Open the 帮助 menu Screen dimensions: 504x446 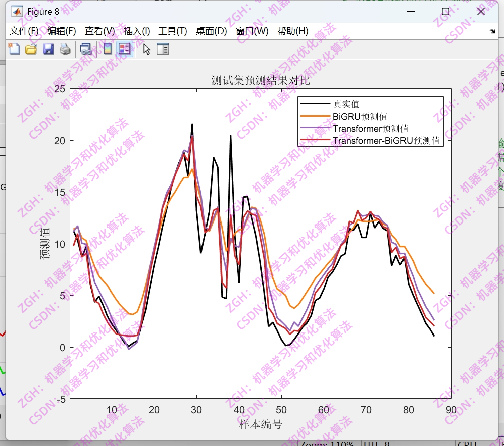pos(291,31)
